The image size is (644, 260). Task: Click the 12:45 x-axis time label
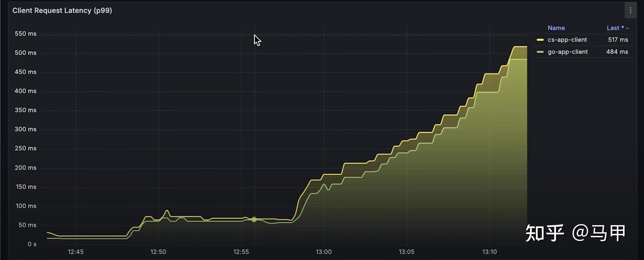(x=75, y=252)
